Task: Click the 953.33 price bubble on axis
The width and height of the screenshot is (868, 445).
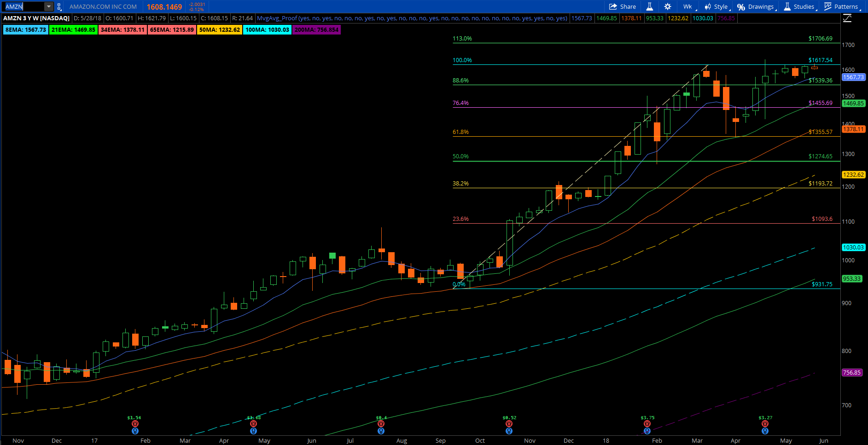Action: pos(852,279)
